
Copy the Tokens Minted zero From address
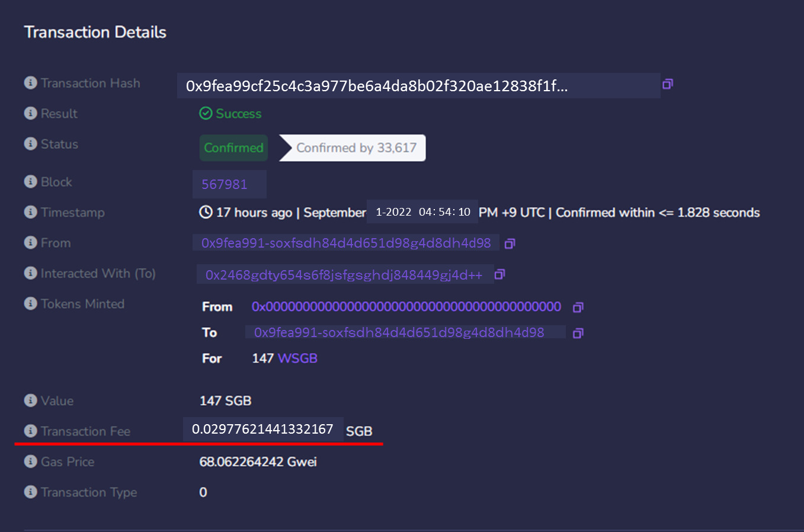(x=578, y=307)
